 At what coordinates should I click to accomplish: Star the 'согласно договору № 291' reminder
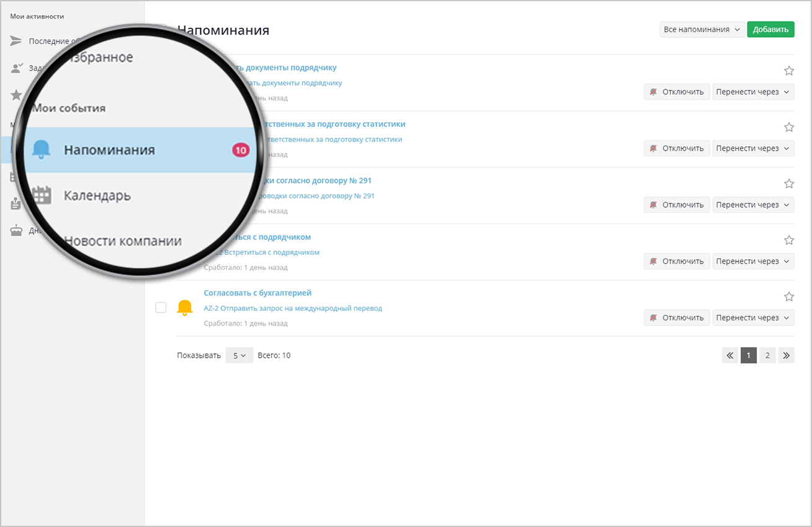pos(789,184)
